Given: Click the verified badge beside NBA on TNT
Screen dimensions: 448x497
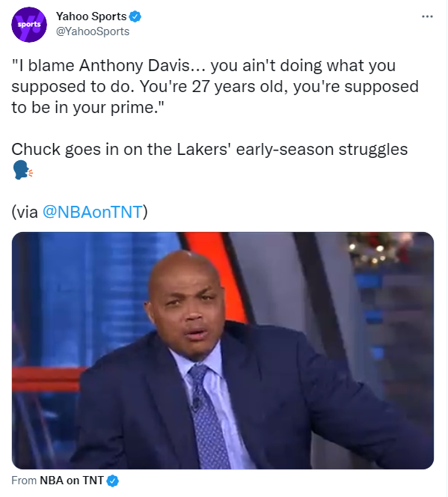Looking at the screenshot, I should (112, 481).
